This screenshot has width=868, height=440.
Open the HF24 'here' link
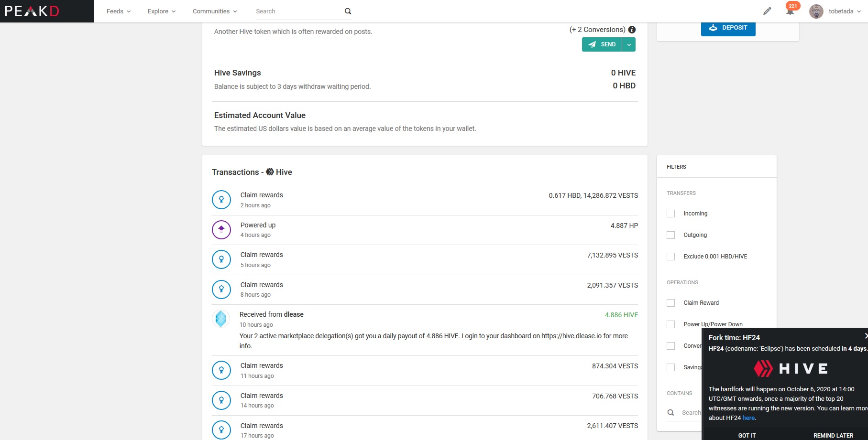click(x=748, y=418)
